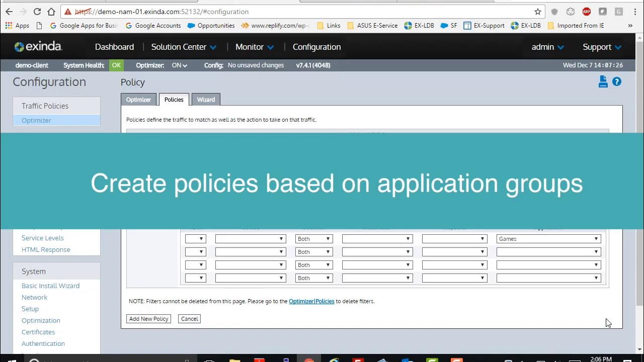
Task: Open the Games application group dropdown
Action: [548, 238]
